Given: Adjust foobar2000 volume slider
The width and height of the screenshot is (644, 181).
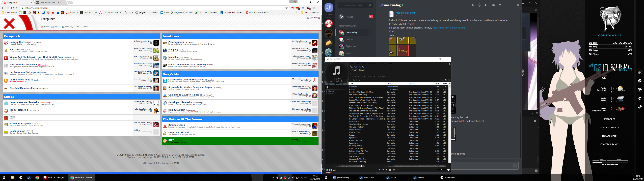Looking at the screenshot, I should (442, 170).
